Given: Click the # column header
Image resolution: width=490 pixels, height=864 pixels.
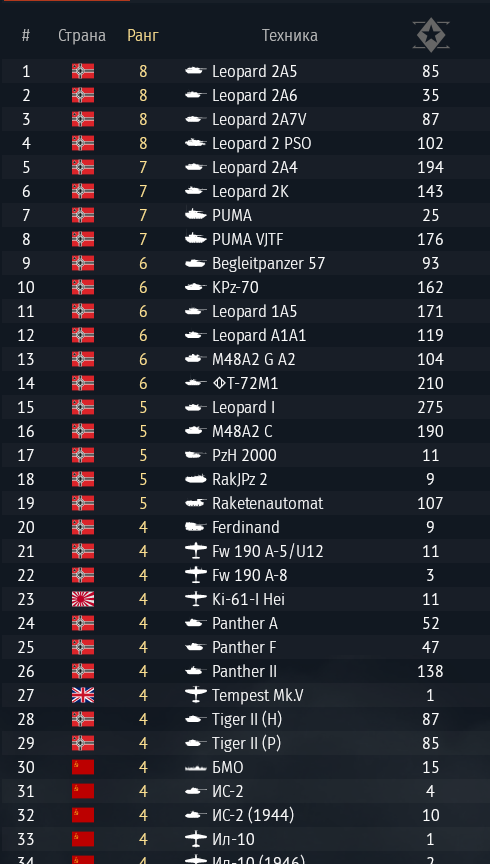Looking at the screenshot, I should click(x=25, y=36).
